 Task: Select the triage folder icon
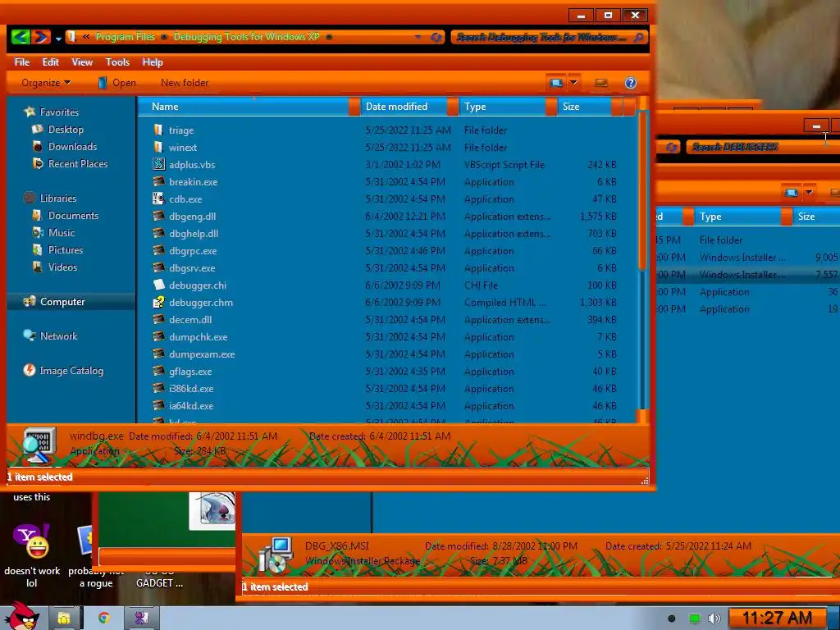point(158,130)
